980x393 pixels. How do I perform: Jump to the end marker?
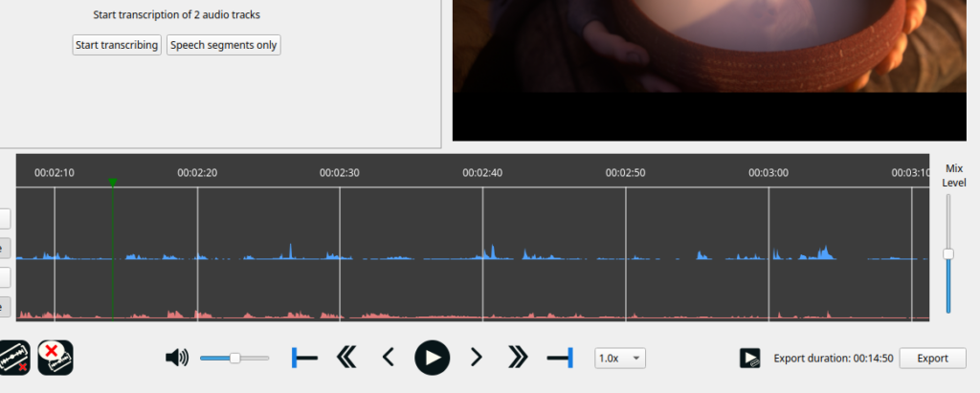pos(560,358)
